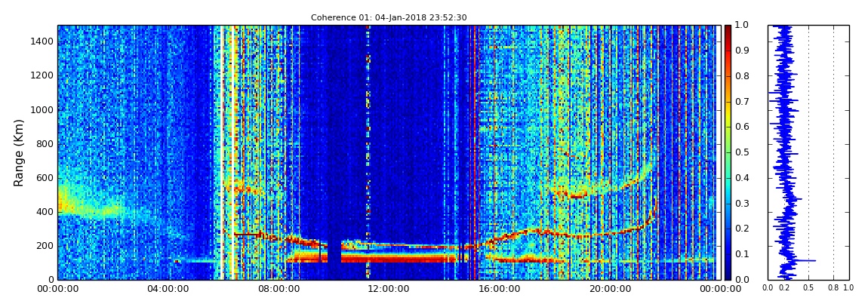
Task: Click the vertical coherence colorbar strip
Action: coord(728,152)
